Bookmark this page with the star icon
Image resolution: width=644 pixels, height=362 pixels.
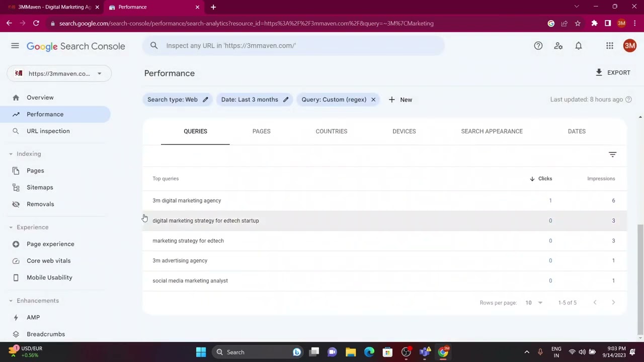click(x=578, y=23)
